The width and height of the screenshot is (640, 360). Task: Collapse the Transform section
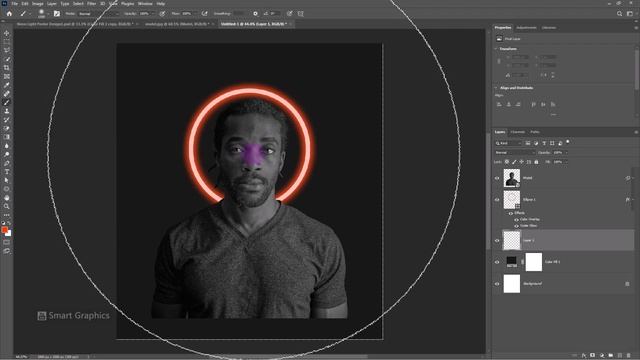click(x=496, y=49)
